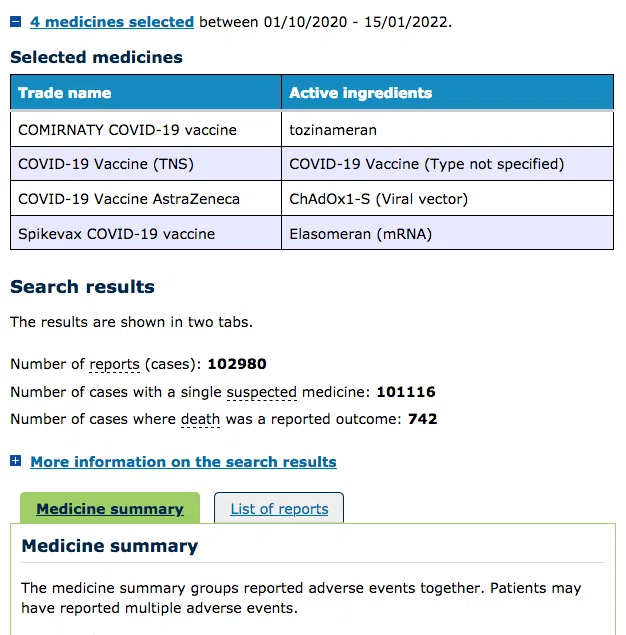Expand the plus icon for more information
The height and width of the screenshot is (635, 626).
15,461
